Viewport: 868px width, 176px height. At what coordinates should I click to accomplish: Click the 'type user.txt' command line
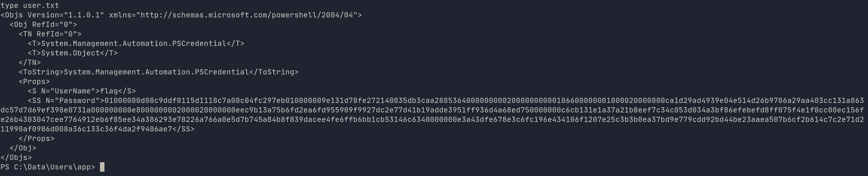30,5
